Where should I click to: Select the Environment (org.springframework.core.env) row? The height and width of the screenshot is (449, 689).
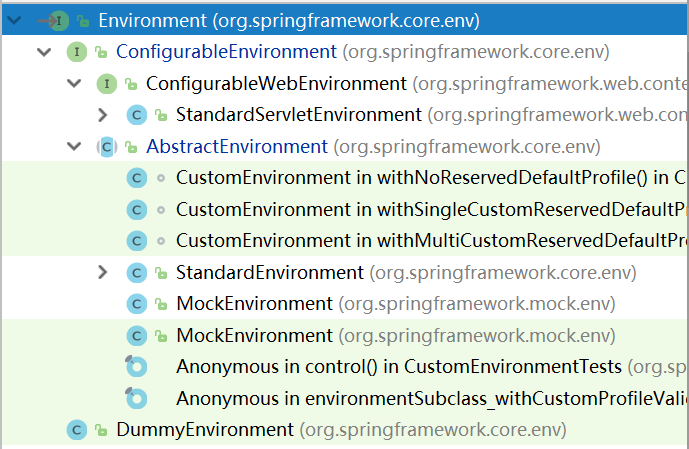tap(344, 21)
